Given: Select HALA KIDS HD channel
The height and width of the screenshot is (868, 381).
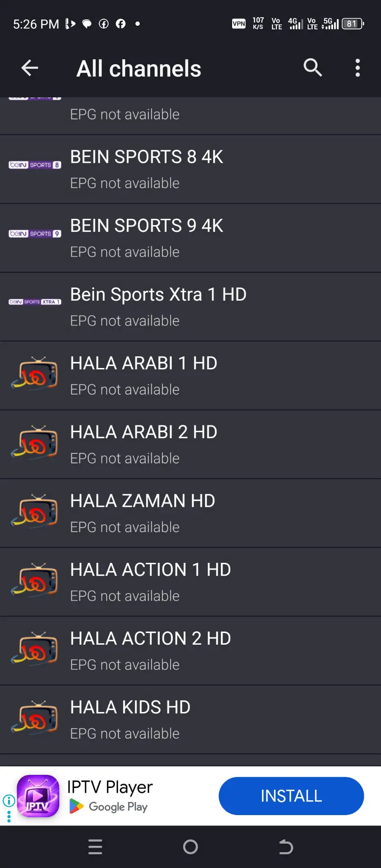Looking at the screenshot, I should 190,720.
